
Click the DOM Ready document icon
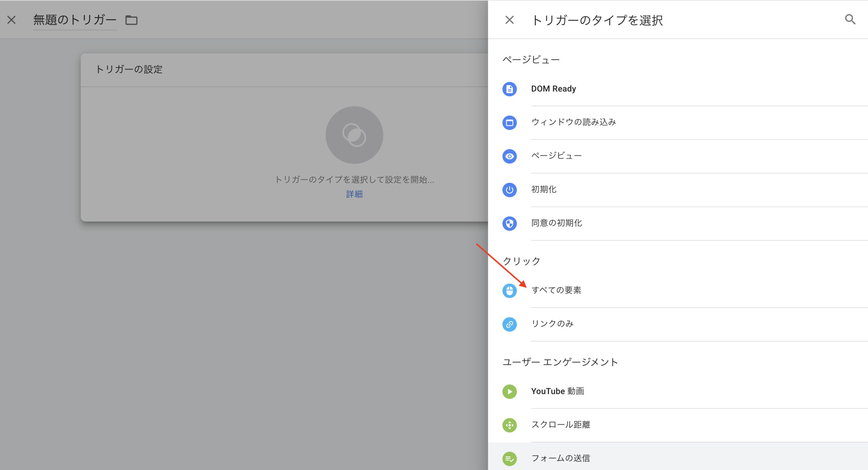point(509,89)
